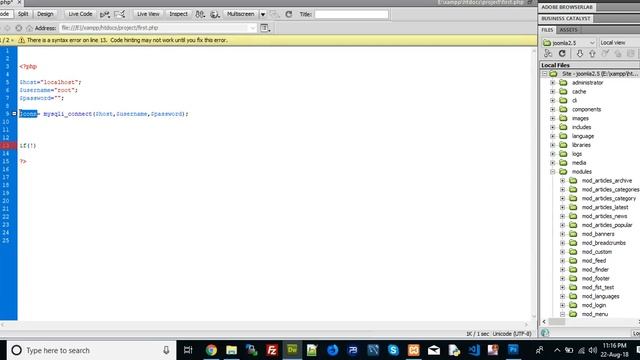This screenshot has width=640, height=360.
Task: Click the Multiscreen button
Action: coord(240,14)
